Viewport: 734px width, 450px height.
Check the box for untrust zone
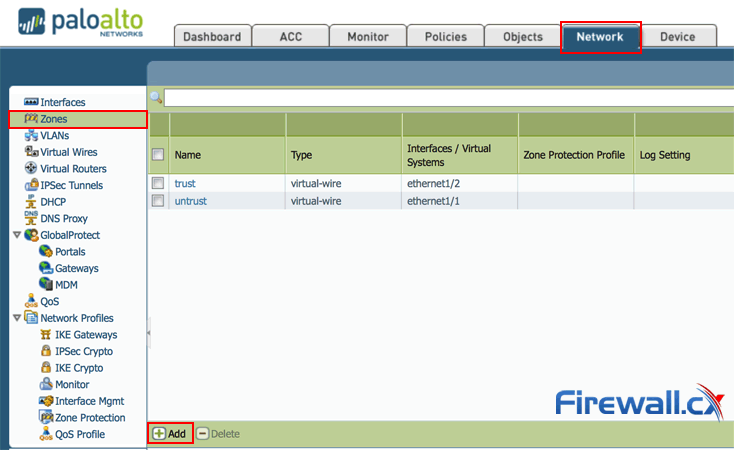point(158,200)
